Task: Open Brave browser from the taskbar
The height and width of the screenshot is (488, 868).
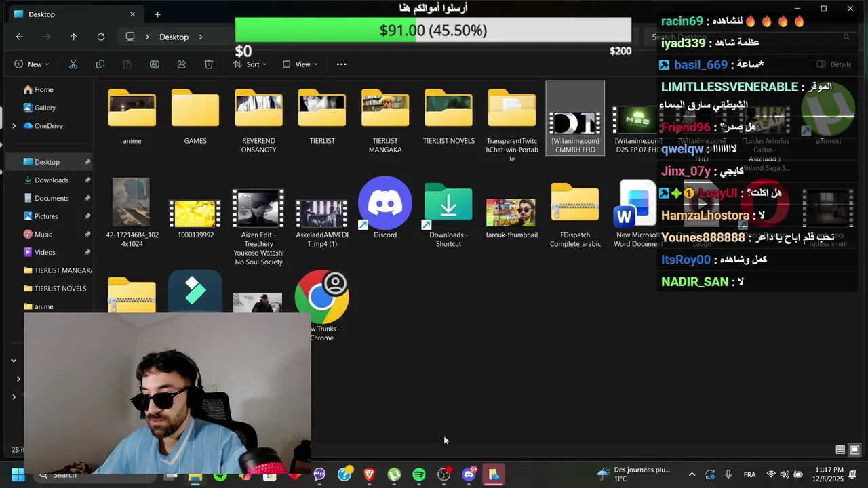Action: pyautogui.click(x=369, y=474)
